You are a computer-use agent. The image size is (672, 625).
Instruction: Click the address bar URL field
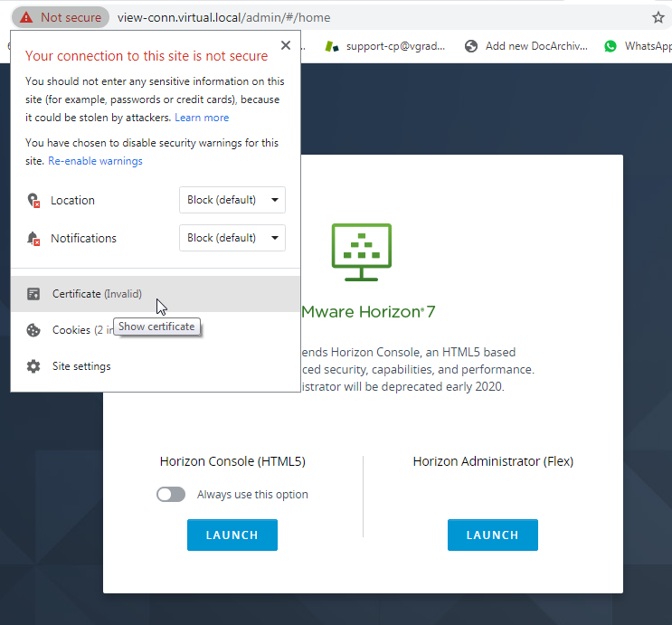pyautogui.click(x=362, y=17)
